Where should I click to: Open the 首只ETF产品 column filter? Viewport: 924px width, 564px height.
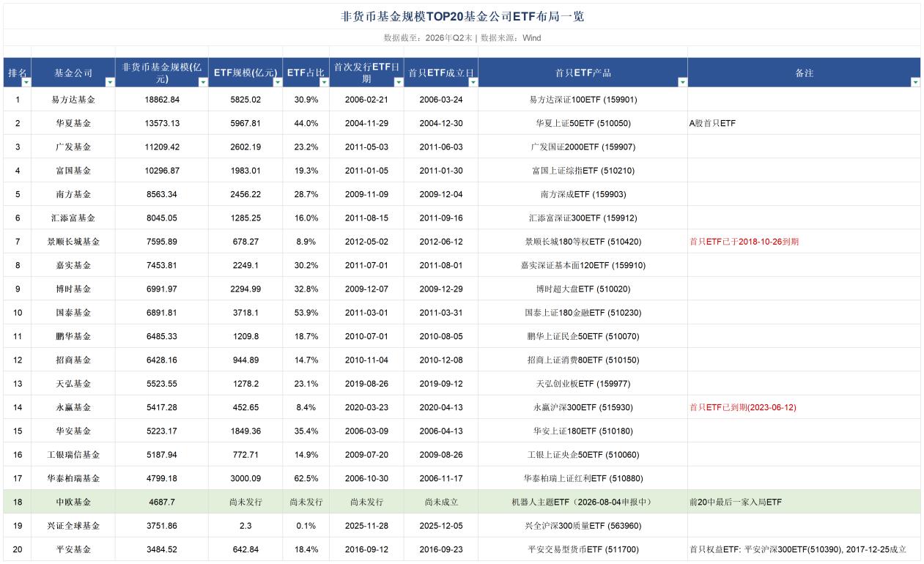pyautogui.click(x=683, y=83)
